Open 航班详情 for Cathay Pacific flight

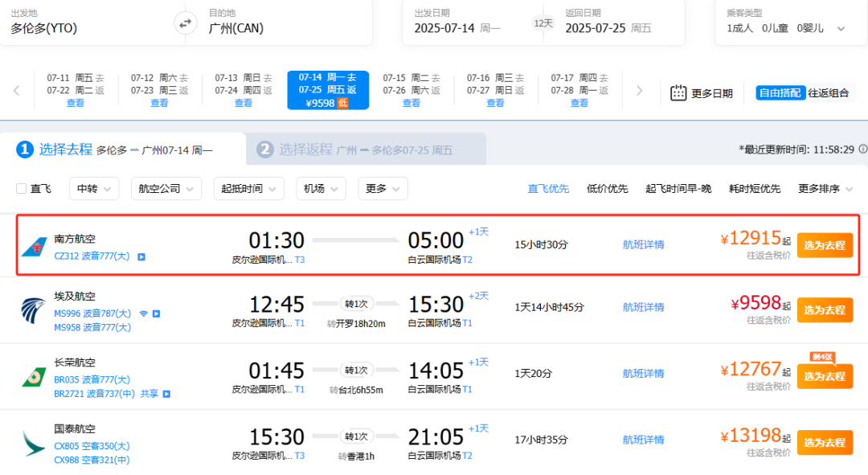(x=643, y=440)
